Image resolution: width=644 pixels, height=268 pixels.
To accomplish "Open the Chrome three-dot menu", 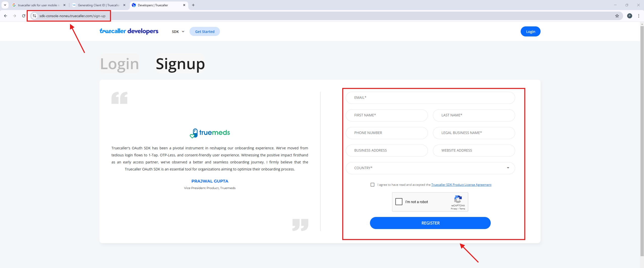I will [x=638, y=16].
